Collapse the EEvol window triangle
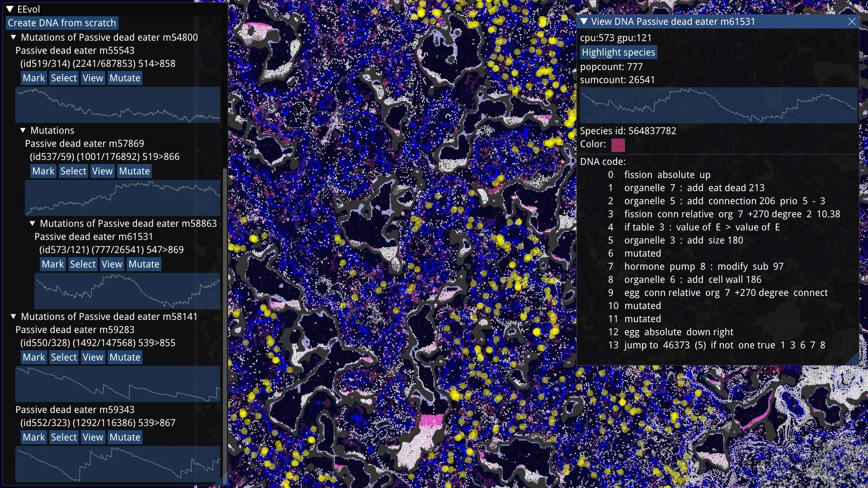This screenshot has width=868, height=488. point(9,9)
